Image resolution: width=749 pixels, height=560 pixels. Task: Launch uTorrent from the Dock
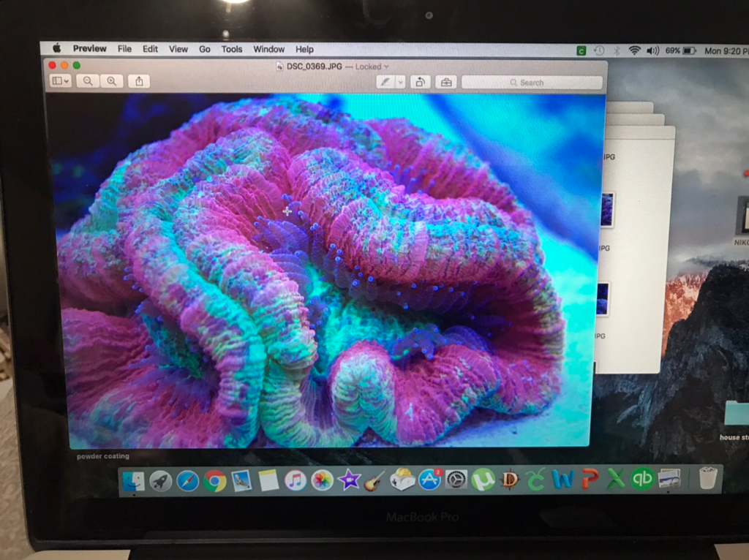483,480
